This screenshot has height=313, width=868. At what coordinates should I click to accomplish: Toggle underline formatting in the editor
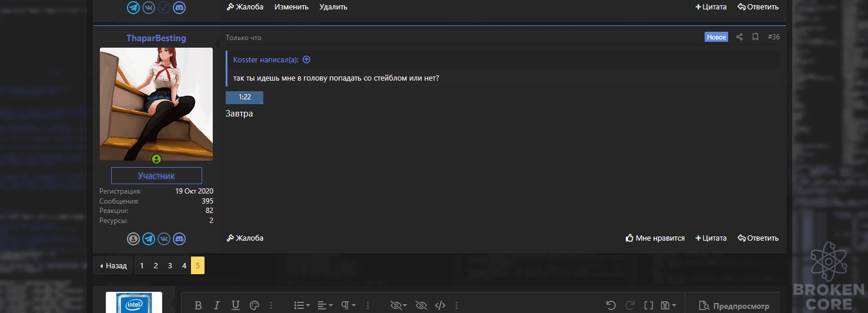[x=235, y=305]
